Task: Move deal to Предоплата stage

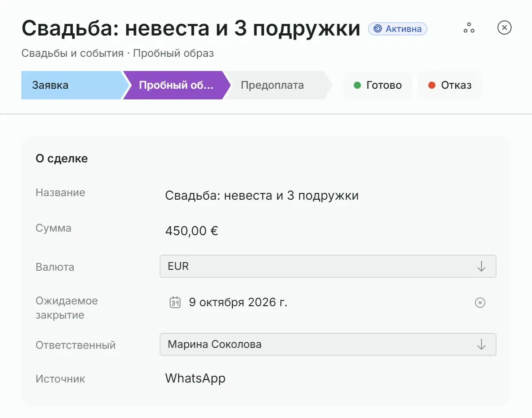Action: click(x=278, y=85)
